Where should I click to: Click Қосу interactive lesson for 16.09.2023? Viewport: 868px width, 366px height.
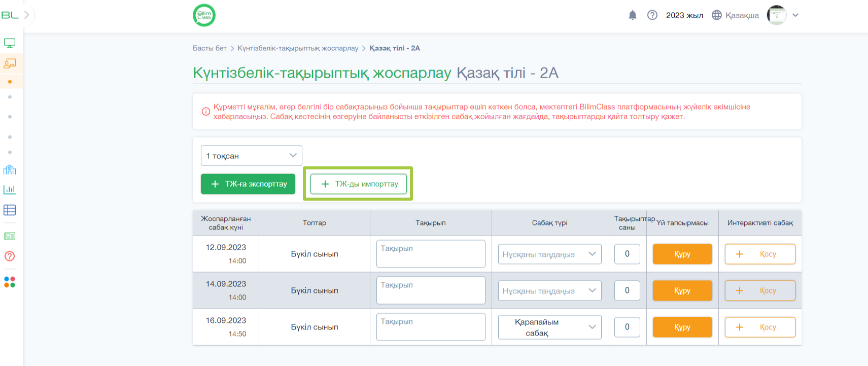[x=760, y=327]
